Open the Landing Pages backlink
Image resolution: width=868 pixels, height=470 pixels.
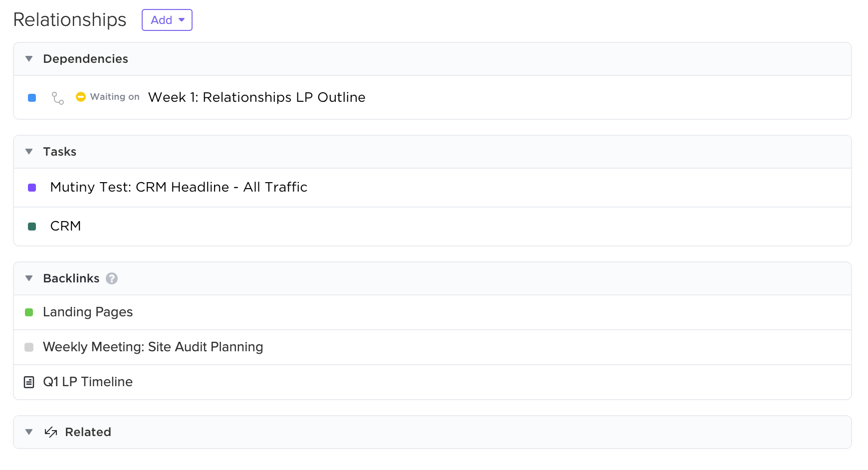click(x=88, y=312)
